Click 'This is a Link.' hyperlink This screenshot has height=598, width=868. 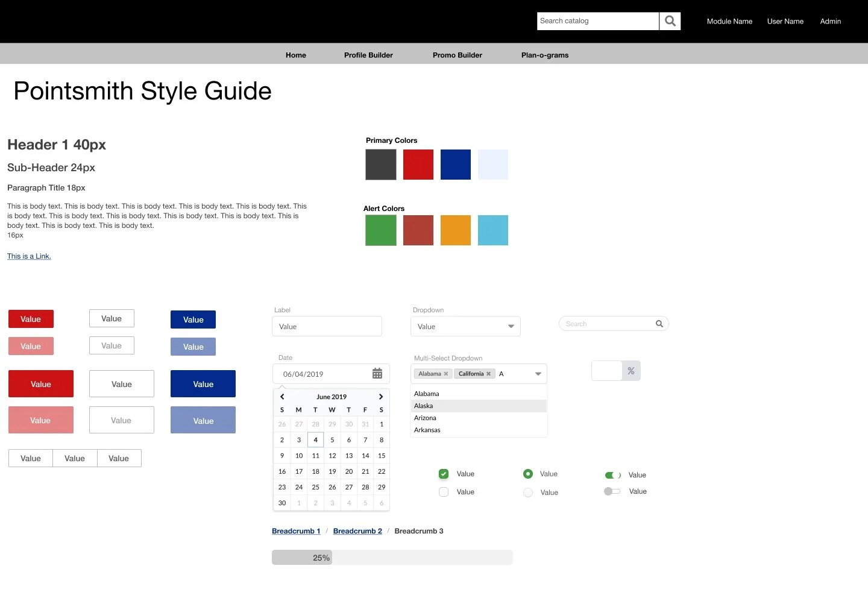point(29,256)
